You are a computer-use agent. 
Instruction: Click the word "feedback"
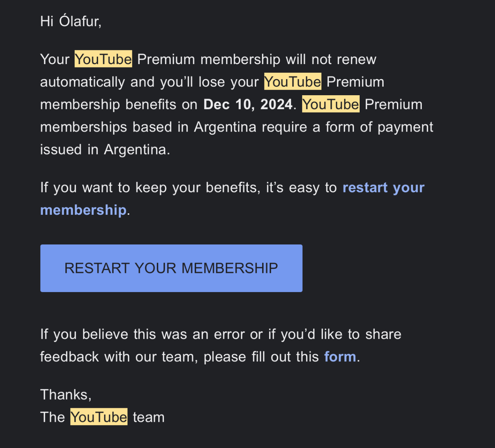(69, 357)
